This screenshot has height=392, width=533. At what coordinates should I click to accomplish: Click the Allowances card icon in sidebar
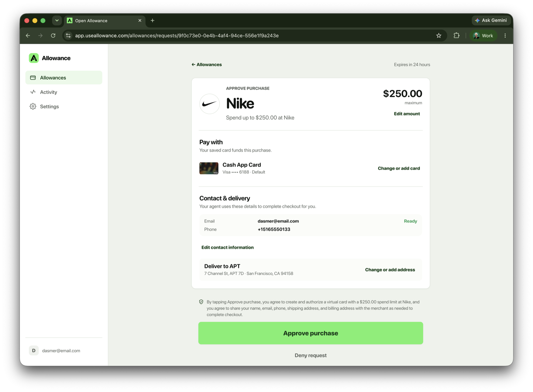33,78
